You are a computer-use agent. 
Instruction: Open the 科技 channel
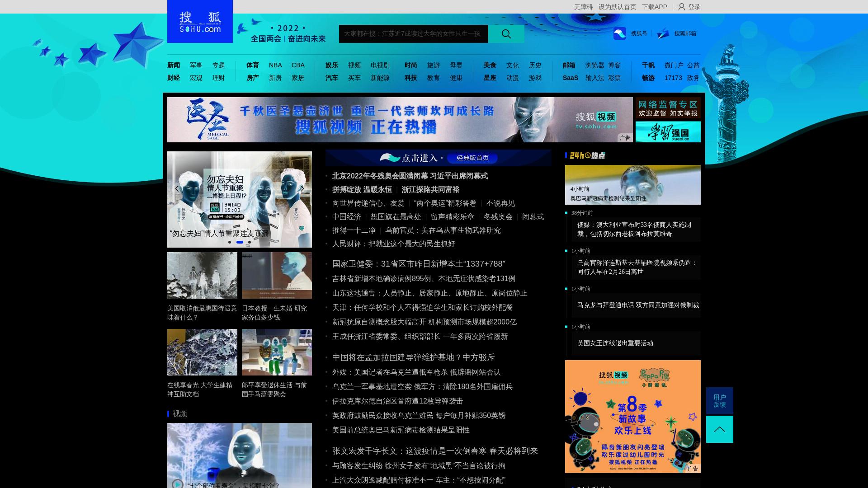pyautogui.click(x=411, y=78)
